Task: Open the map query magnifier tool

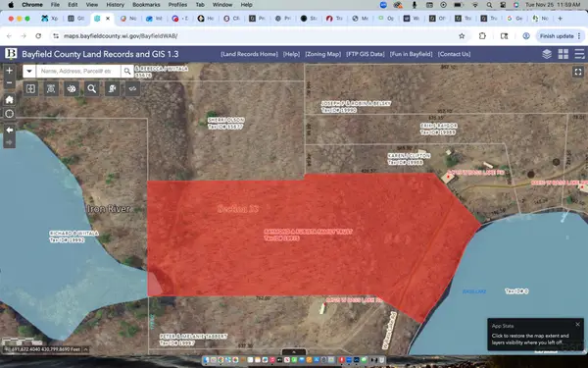Action: point(91,89)
